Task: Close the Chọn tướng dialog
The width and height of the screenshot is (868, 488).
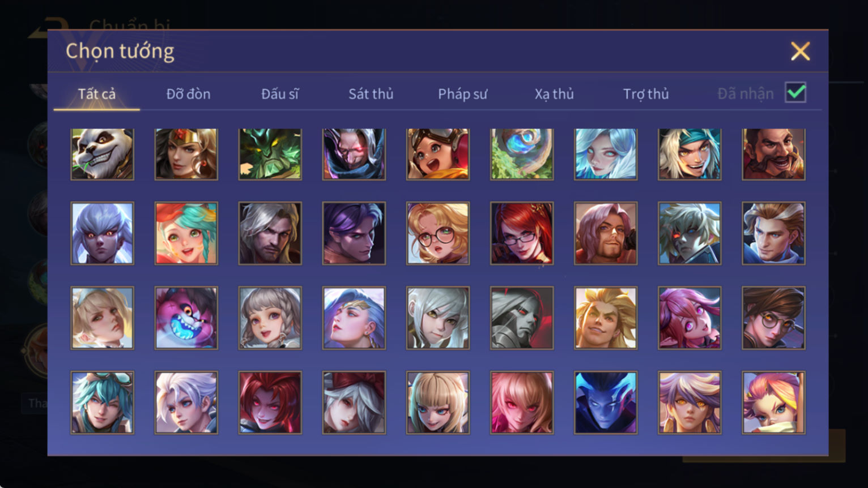Action: tap(800, 52)
